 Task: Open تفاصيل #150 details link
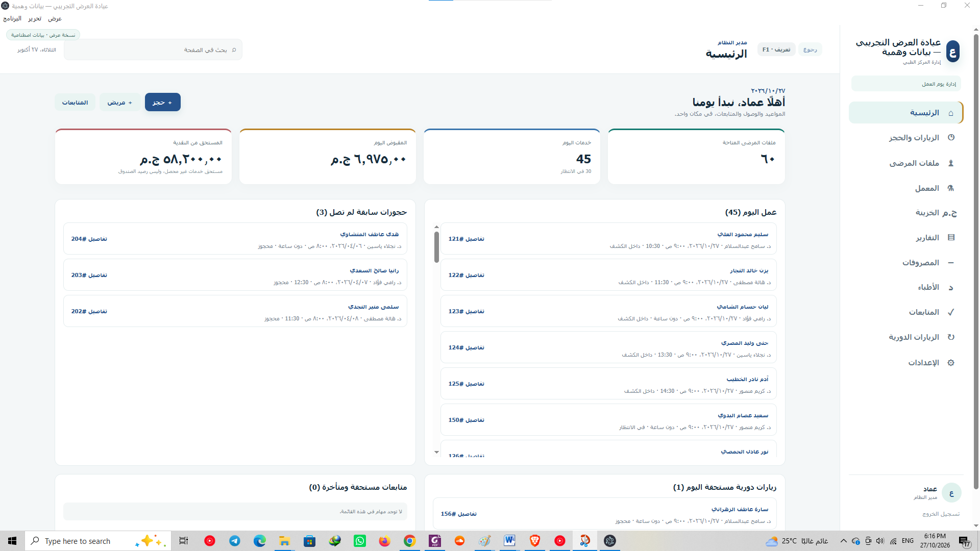pyautogui.click(x=467, y=420)
